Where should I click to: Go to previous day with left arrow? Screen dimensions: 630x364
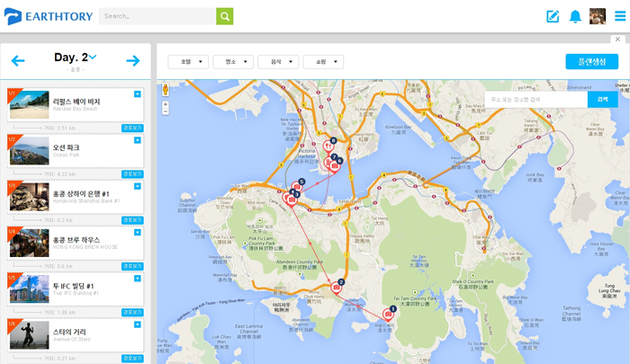[x=18, y=61]
